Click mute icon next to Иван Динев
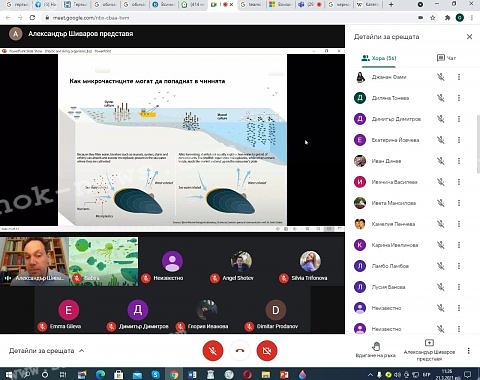480x380 pixels. pos(441,161)
